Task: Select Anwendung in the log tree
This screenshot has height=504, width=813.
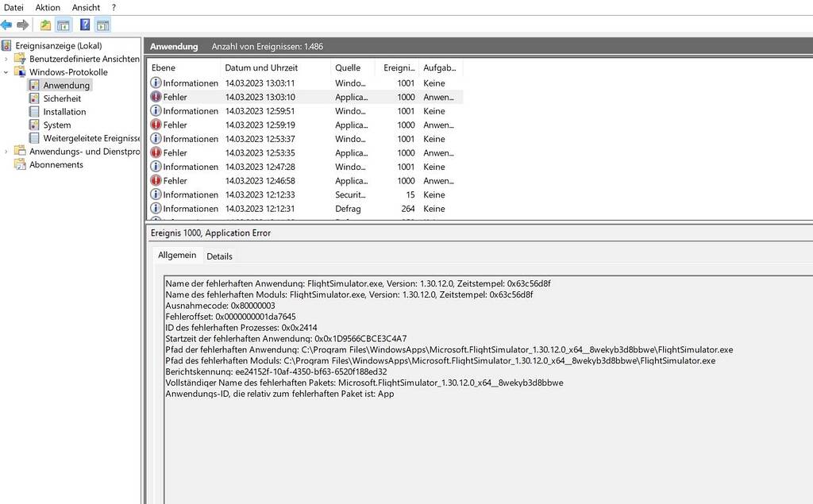Action: tap(67, 85)
